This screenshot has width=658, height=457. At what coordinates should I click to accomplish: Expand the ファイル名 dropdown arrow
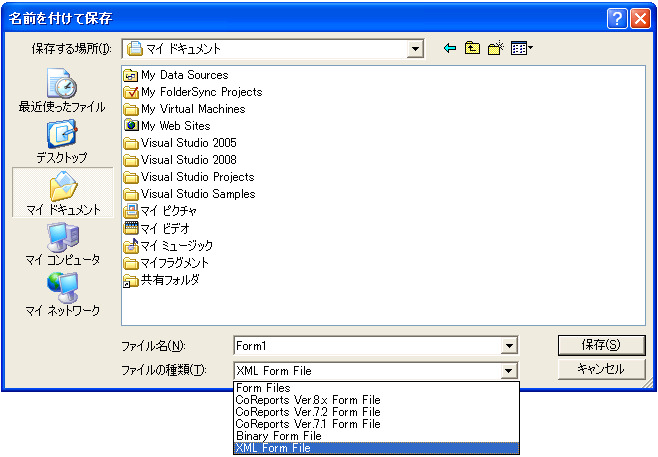coord(509,346)
